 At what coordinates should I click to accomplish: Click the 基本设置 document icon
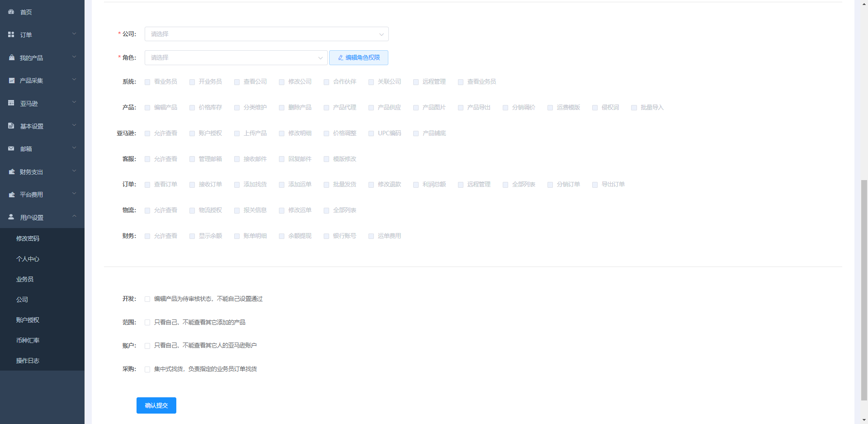pos(11,126)
